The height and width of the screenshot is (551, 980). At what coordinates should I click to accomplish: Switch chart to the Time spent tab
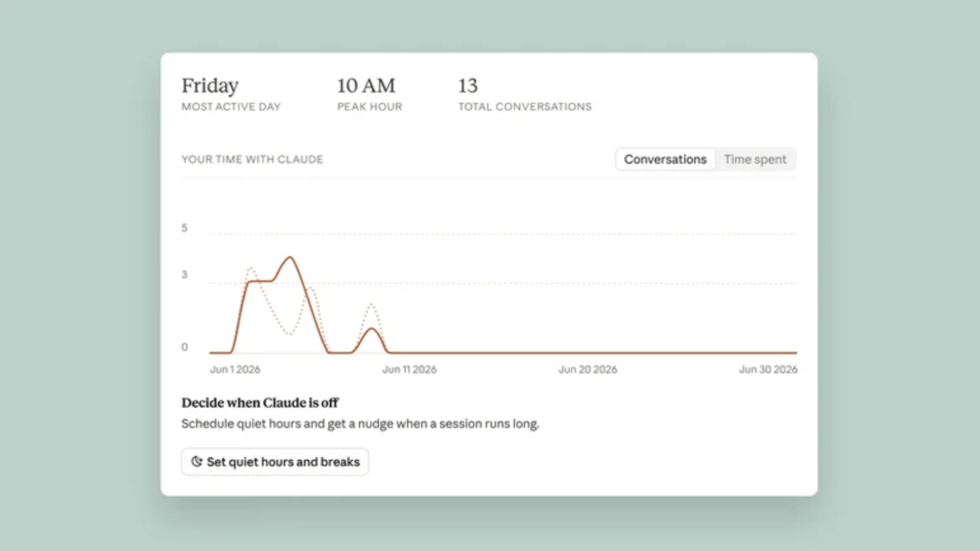(755, 159)
